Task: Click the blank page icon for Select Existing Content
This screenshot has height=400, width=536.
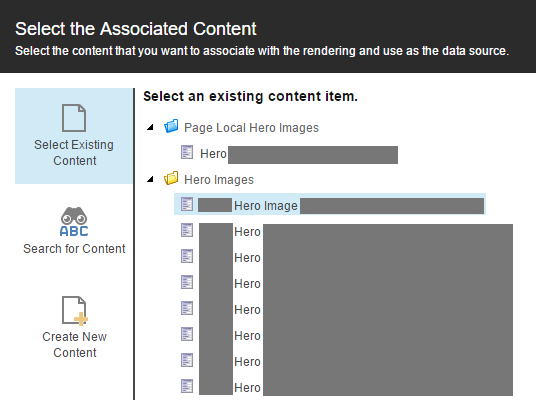Action: point(74,118)
